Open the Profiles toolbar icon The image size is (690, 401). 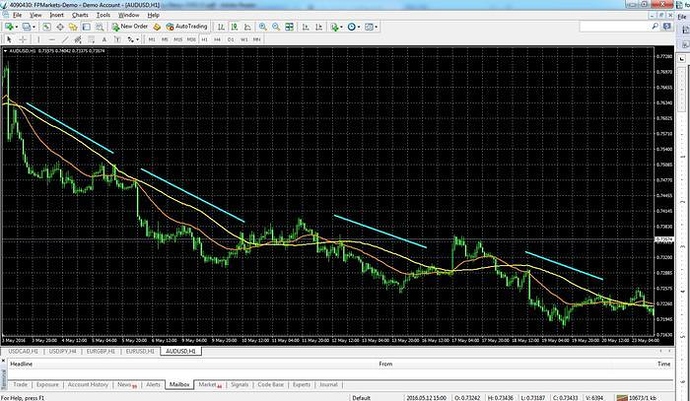[x=26, y=27]
